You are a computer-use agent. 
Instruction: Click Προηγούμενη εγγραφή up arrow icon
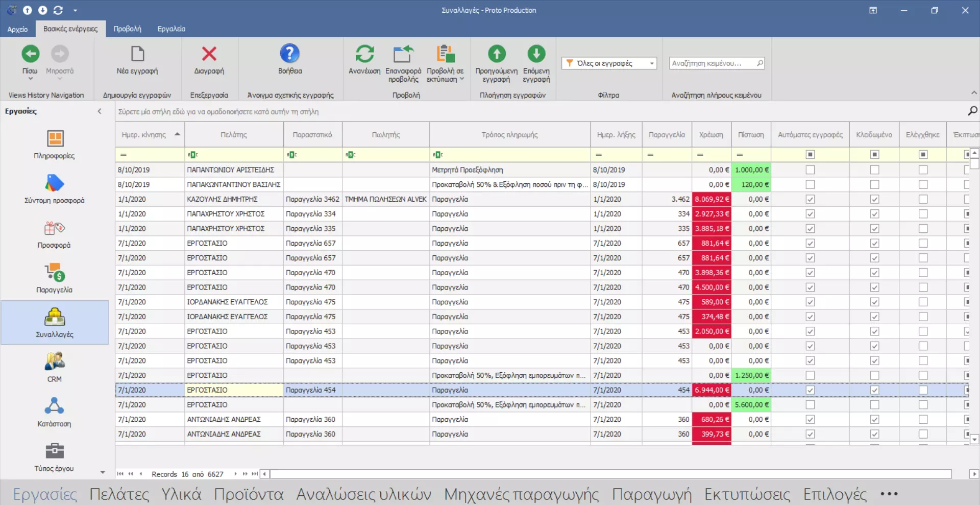496,54
